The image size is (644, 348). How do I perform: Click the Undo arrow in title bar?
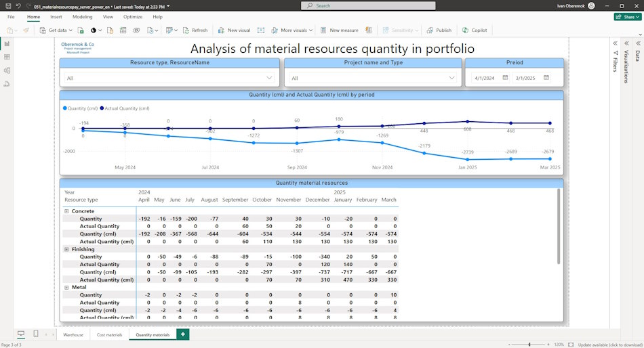tap(18, 5)
